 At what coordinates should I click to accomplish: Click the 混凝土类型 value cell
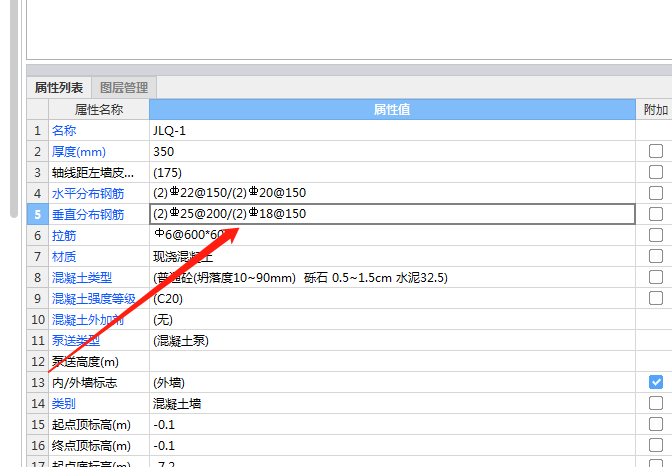(x=392, y=277)
